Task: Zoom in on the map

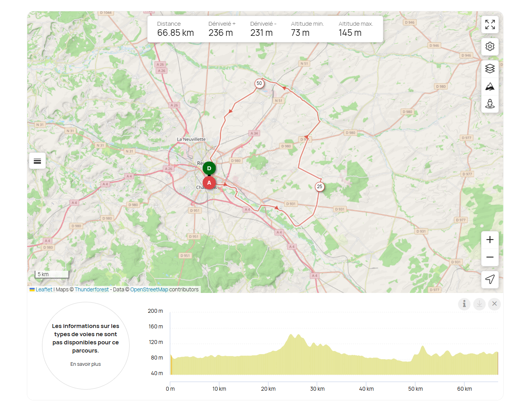Action: (490, 240)
